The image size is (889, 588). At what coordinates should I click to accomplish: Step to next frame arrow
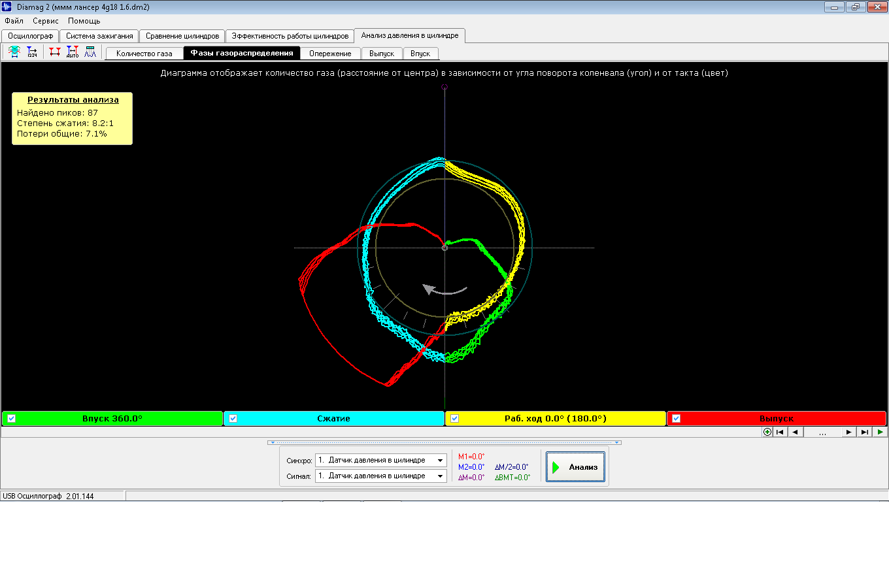coord(848,432)
